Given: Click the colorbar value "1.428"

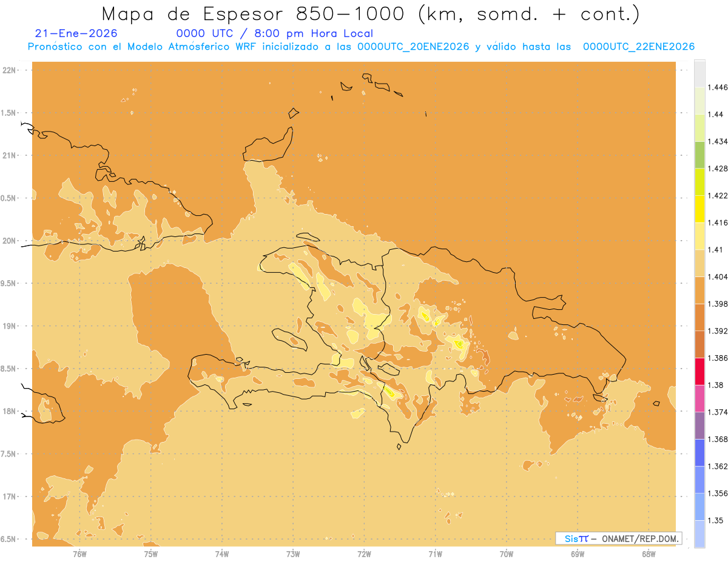Looking at the screenshot, I should click(x=718, y=169).
